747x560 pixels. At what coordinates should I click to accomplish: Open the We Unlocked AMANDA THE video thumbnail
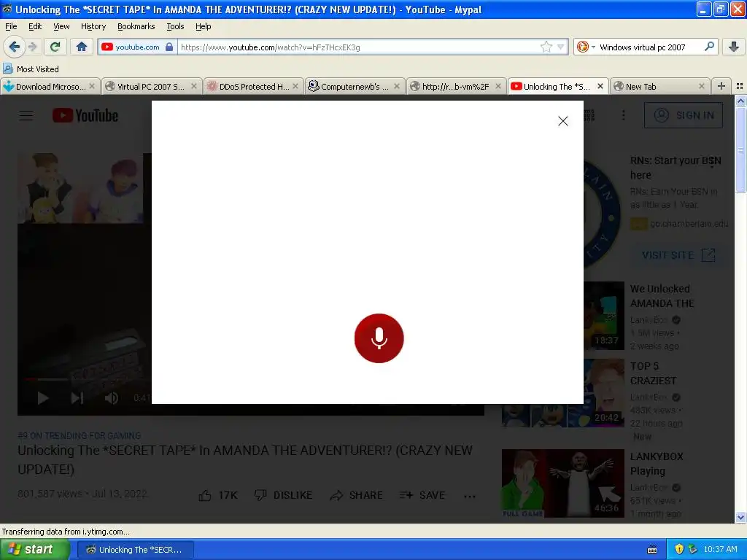pos(603,315)
